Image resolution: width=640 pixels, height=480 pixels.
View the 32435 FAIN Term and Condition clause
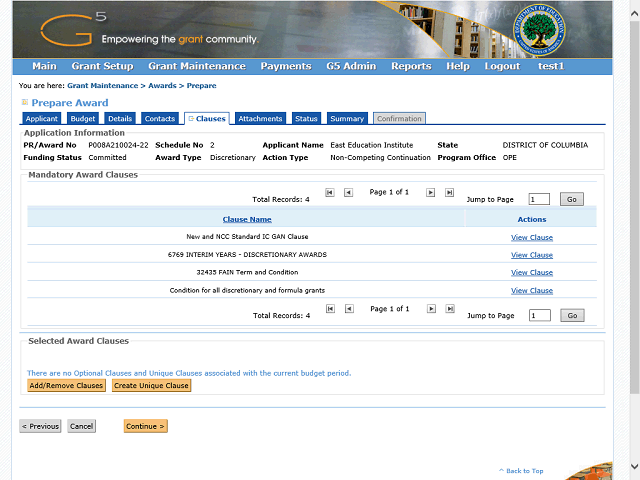pyautogui.click(x=531, y=272)
